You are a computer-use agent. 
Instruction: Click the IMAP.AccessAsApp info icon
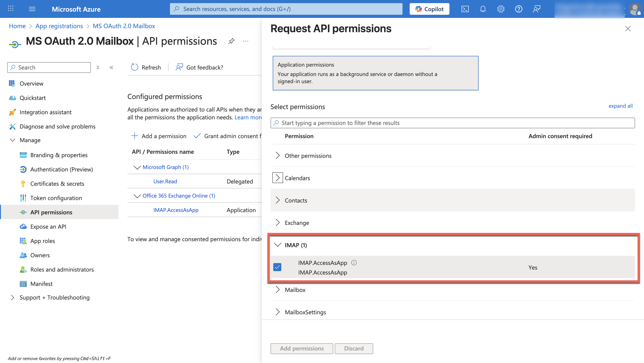354,263
